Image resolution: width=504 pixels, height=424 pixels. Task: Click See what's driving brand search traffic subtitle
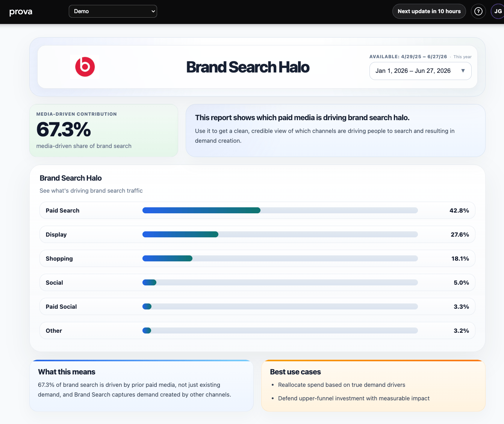coord(91,191)
